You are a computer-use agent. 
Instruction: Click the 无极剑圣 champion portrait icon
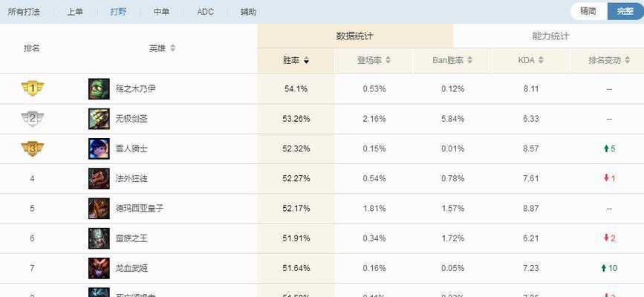[x=99, y=118]
